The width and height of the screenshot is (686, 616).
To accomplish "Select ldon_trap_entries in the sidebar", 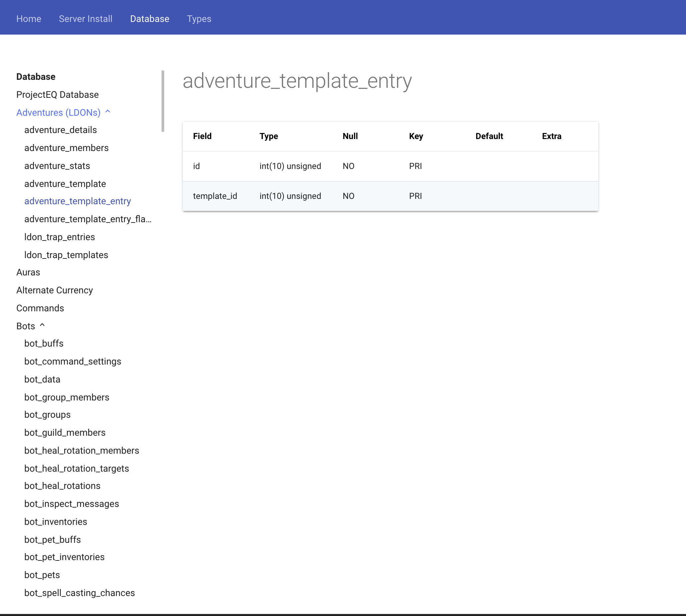I will click(59, 237).
